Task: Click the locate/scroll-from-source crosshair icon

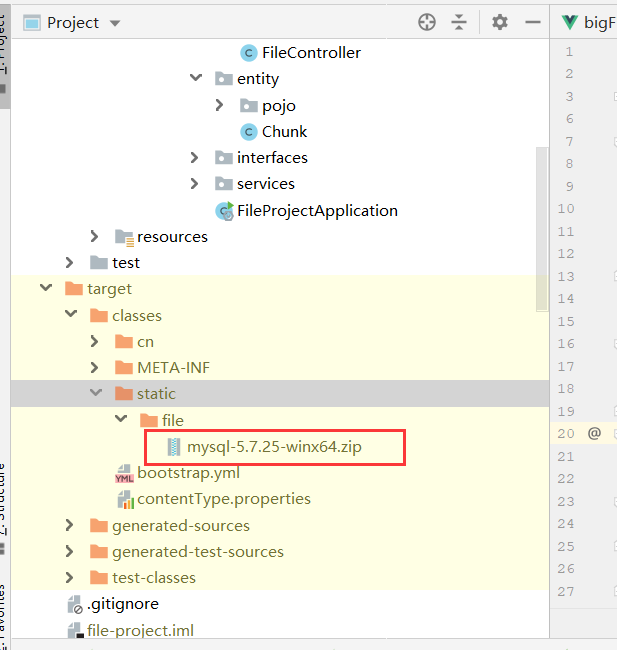Action: pos(427,22)
